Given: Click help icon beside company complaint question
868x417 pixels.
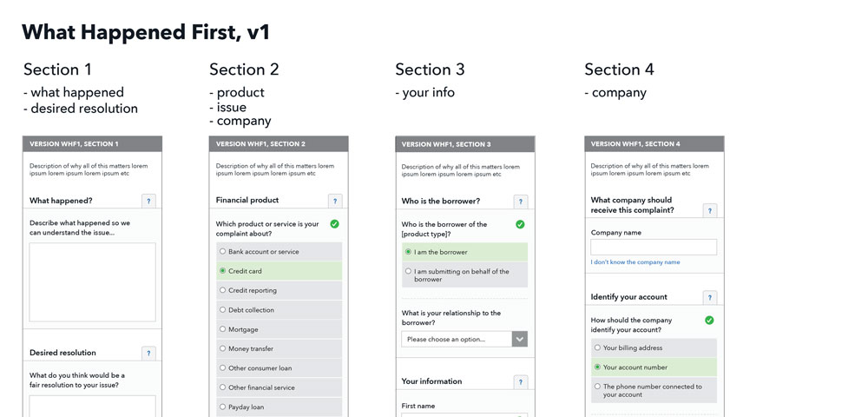Looking at the screenshot, I should click(710, 210).
